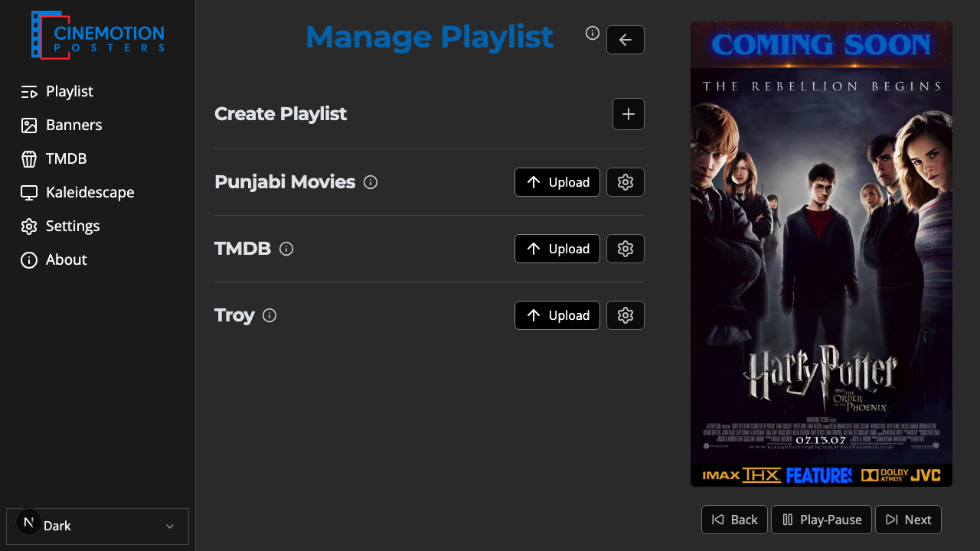
Task: Click the IMAX THX feature logos strip
Action: pyautogui.click(x=822, y=475)
